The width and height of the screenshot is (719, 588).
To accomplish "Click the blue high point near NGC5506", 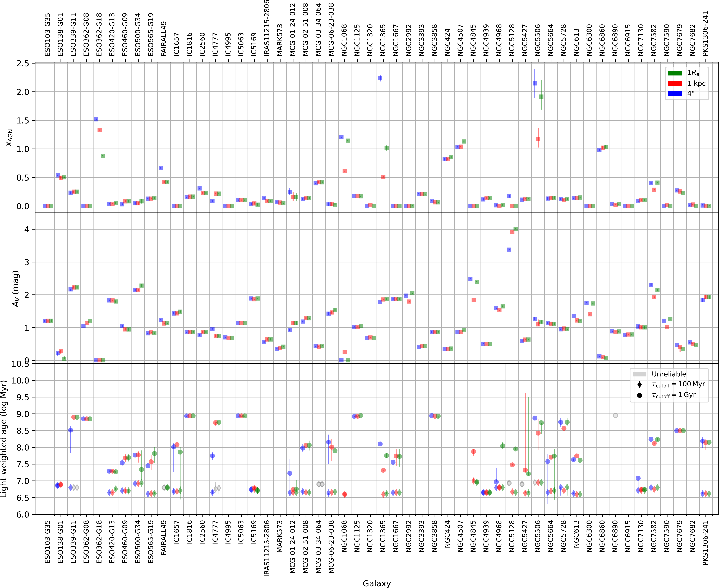I will click(x=535, y=83).
